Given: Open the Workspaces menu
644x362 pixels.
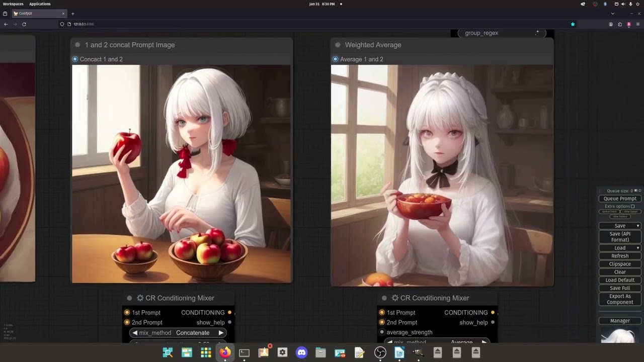Looking at the screenshot, I should pos(13,4).
